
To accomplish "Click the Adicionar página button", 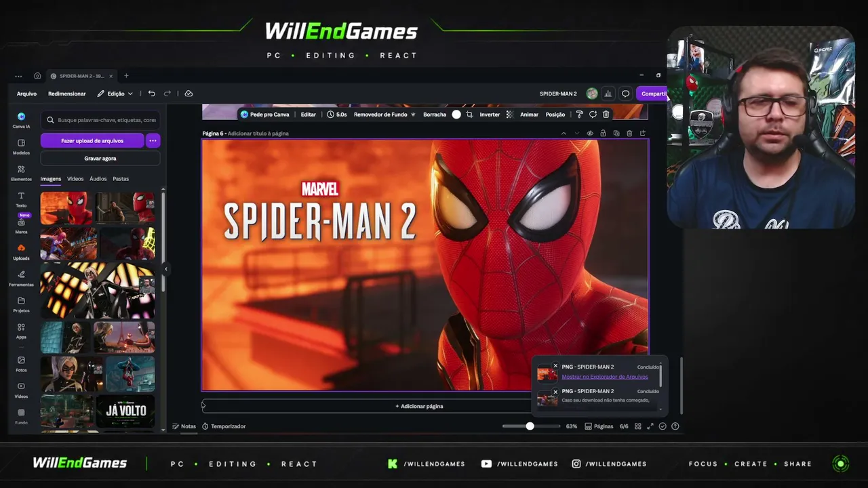I will click(419, 406).
